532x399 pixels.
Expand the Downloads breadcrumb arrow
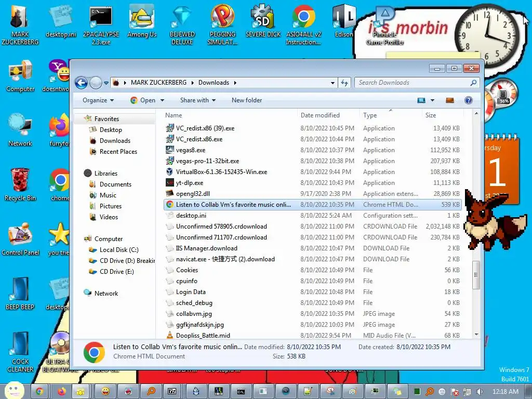pos(235,83)
